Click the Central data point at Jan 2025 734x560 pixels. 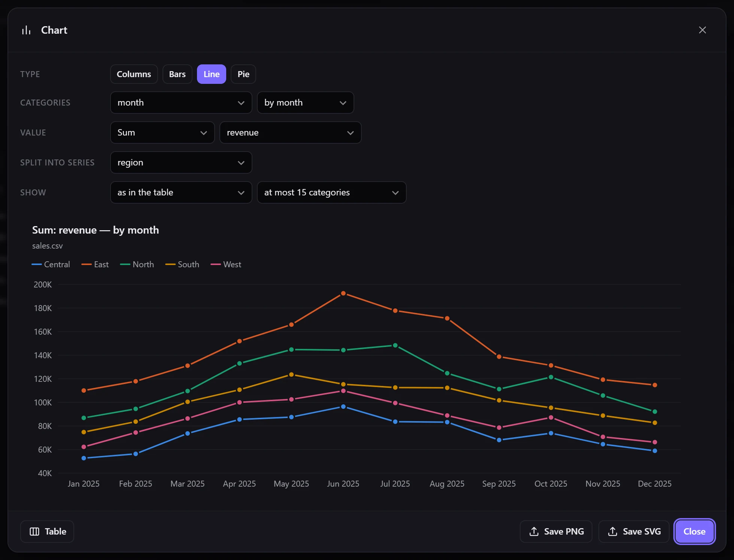(84, 458)
